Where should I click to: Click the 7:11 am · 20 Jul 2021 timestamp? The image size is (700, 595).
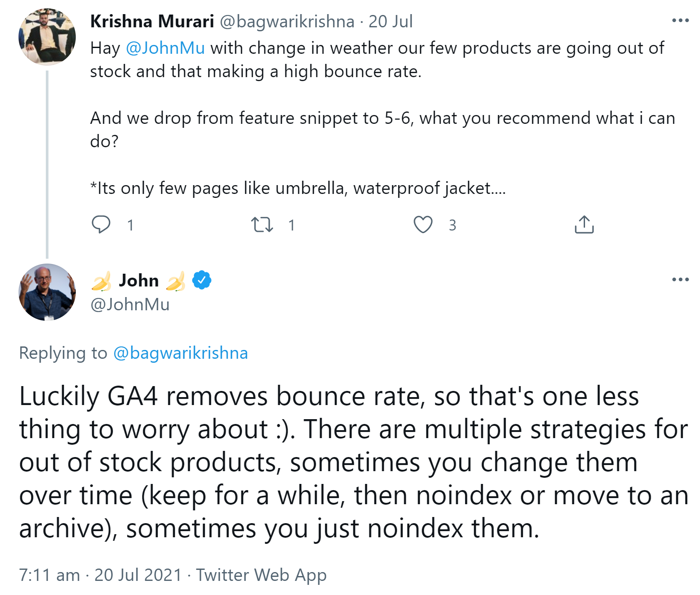click(100, 575)
